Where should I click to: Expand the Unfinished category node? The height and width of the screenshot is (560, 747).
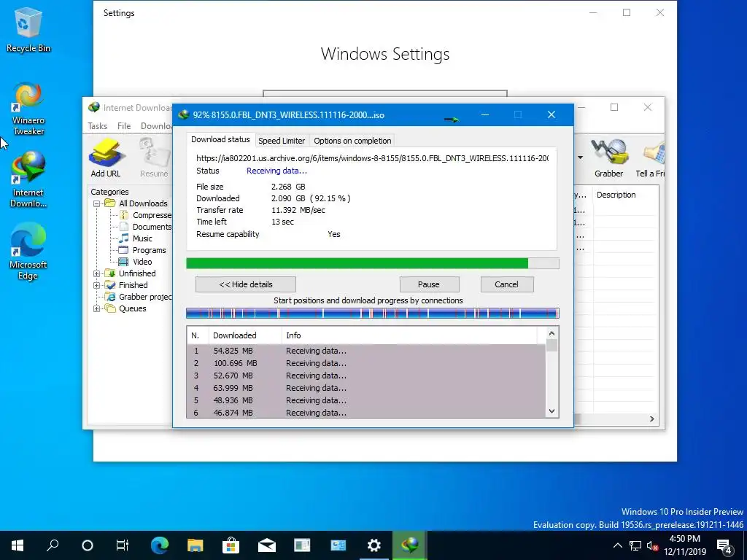96,273
